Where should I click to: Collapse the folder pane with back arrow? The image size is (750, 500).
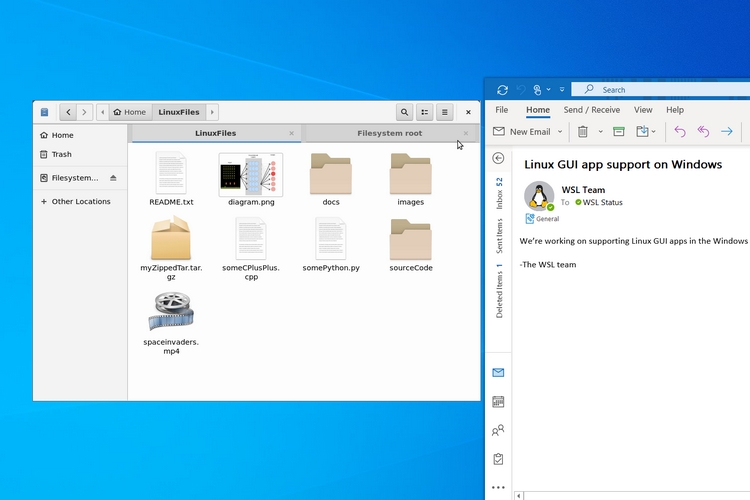pos(498,158)
